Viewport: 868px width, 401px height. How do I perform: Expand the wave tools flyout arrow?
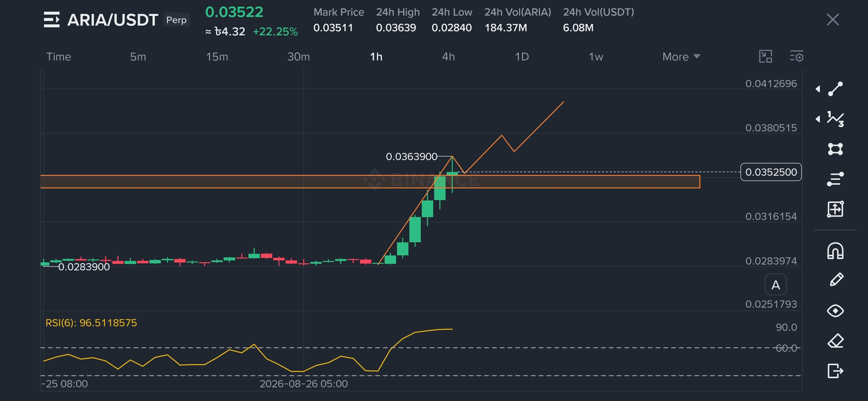pos(818,119)
